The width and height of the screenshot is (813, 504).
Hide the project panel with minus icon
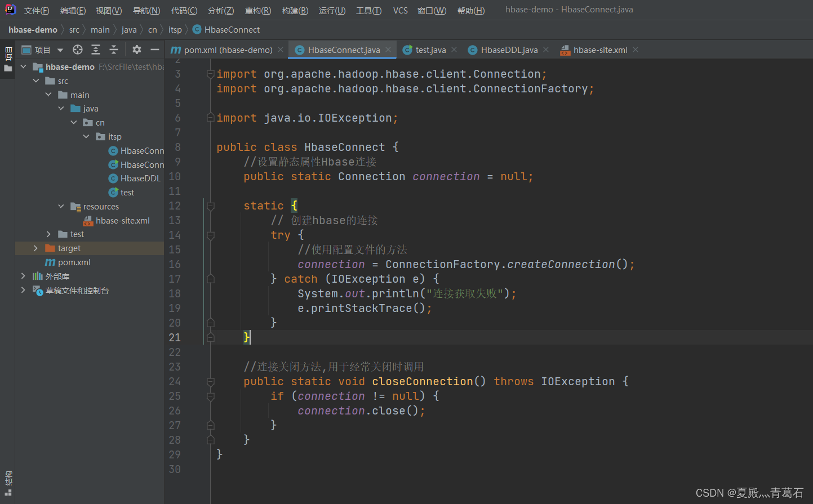pos(155,50)
